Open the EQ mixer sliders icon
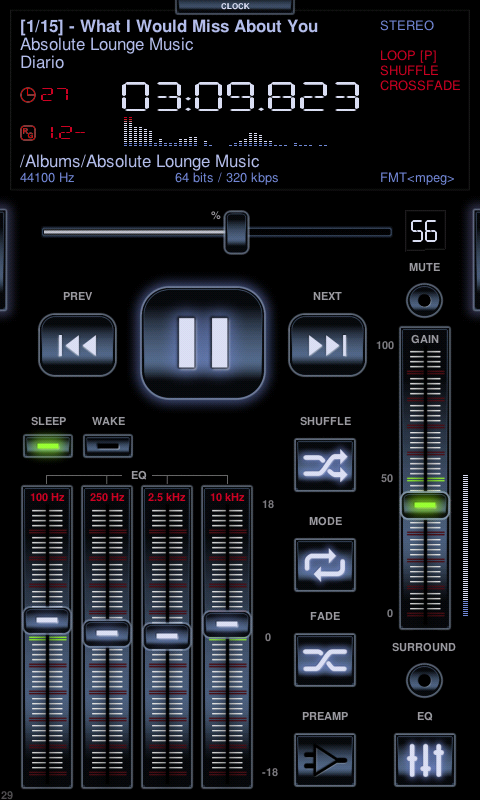 pos(424,760)
